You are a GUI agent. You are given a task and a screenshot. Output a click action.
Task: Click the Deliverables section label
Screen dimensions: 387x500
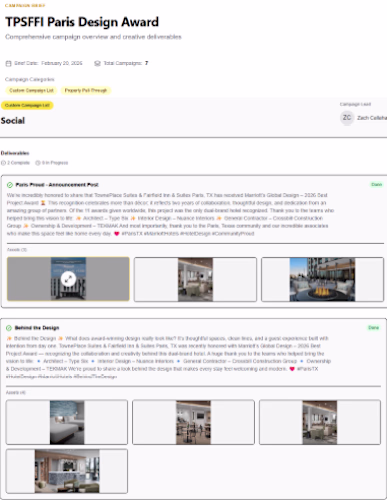[15, 153]
